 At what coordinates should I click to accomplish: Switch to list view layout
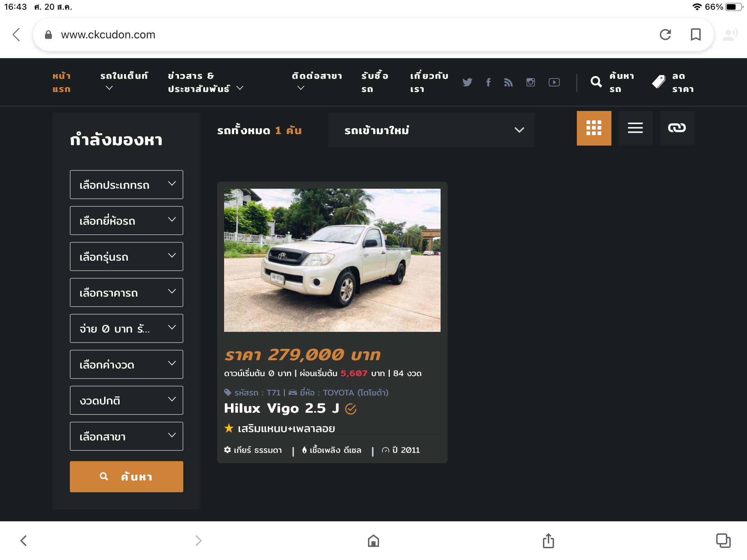(635, 128)
